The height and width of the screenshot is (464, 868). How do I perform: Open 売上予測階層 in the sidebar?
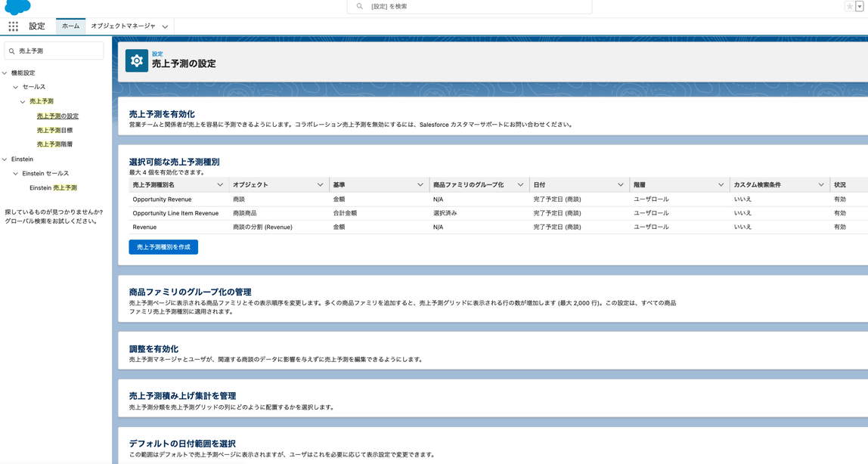pos(54,144)
